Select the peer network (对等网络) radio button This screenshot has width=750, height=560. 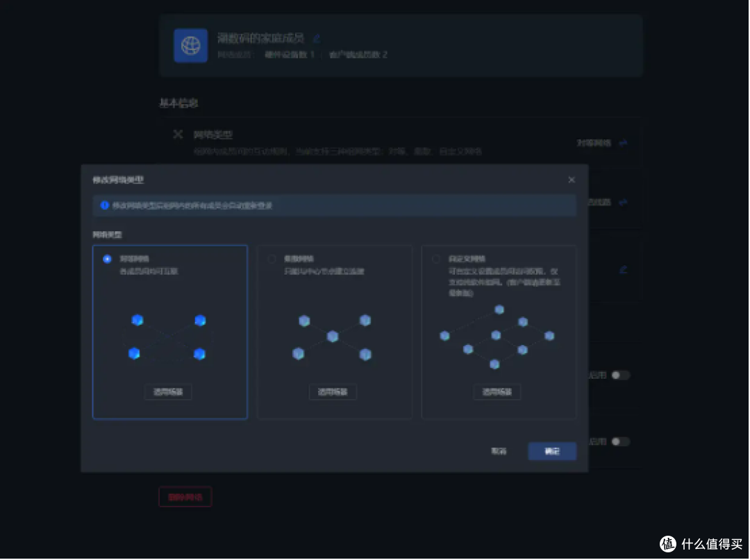107,259
